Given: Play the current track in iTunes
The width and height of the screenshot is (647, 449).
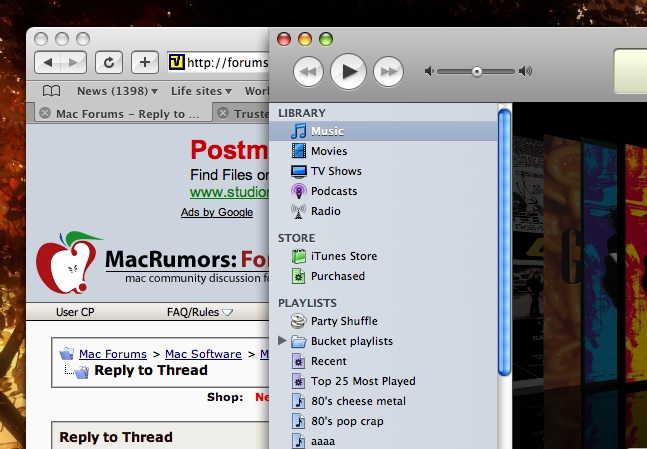Looking at the screenshot, I should pyautogui.click(x=348, y=71).
